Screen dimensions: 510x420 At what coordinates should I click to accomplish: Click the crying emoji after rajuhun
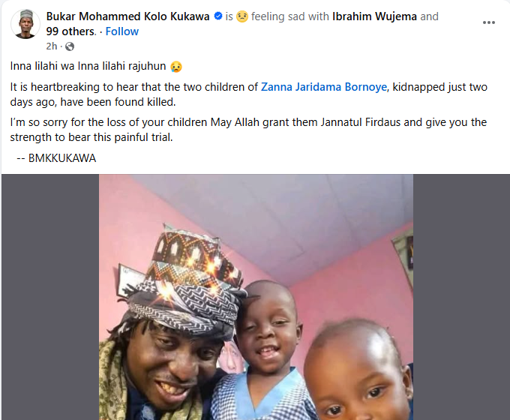click(176, 66)
